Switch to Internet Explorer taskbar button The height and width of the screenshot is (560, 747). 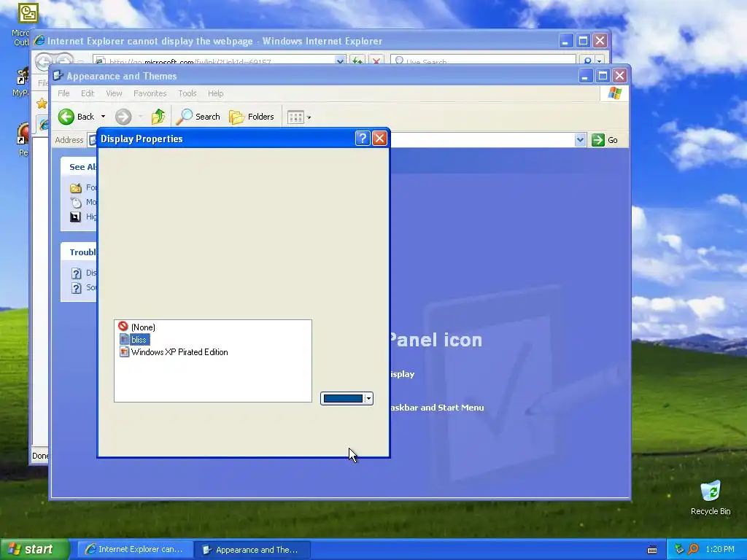click(135, 550)
